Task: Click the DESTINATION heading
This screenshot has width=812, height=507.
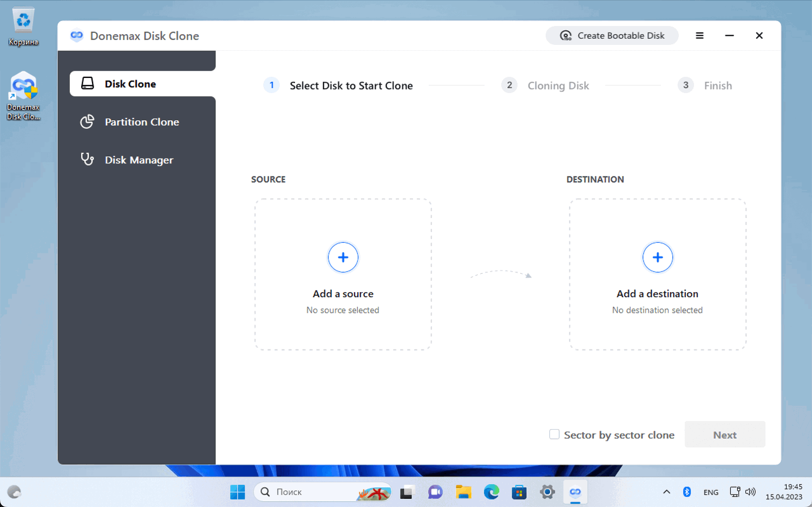Action: click(595, 179)
